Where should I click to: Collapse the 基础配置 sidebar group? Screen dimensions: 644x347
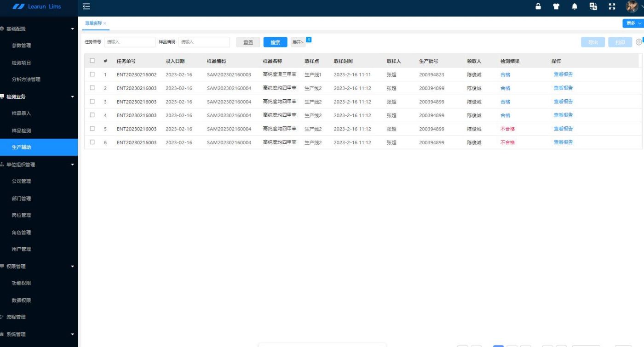(x=72, y=29)
